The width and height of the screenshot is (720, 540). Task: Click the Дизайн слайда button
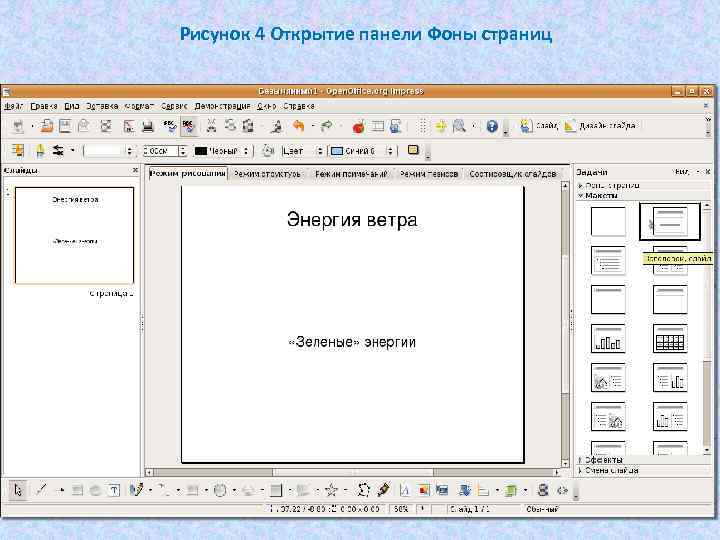599,125
